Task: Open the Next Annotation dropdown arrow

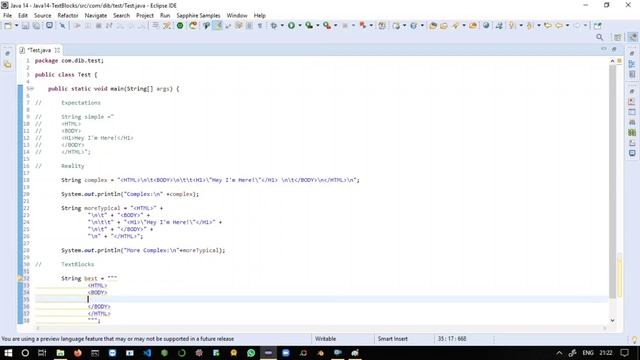Action: [521, 26]
